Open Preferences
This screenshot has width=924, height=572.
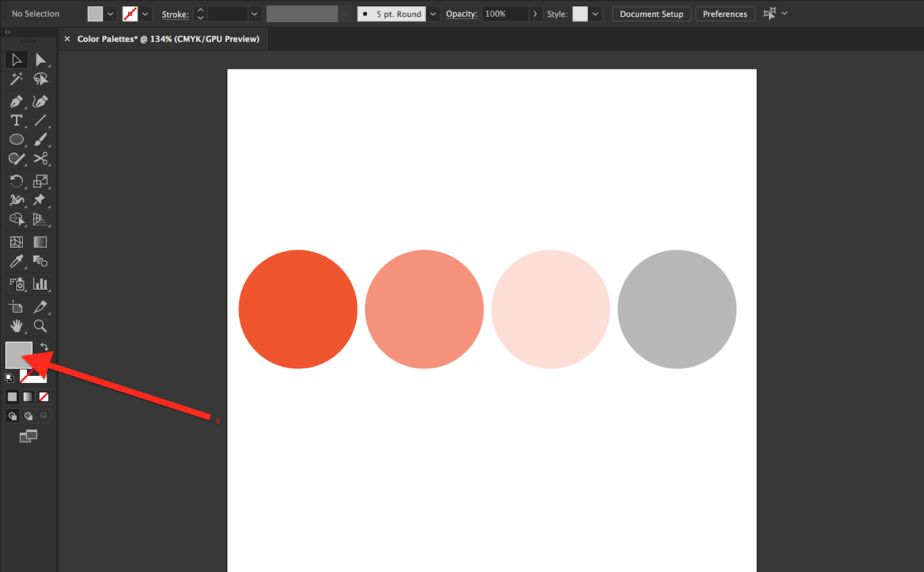pos(725,13)
